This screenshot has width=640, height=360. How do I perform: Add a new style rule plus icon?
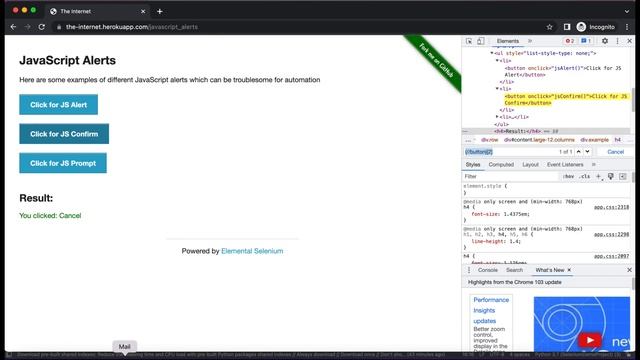tap(599, 176)
